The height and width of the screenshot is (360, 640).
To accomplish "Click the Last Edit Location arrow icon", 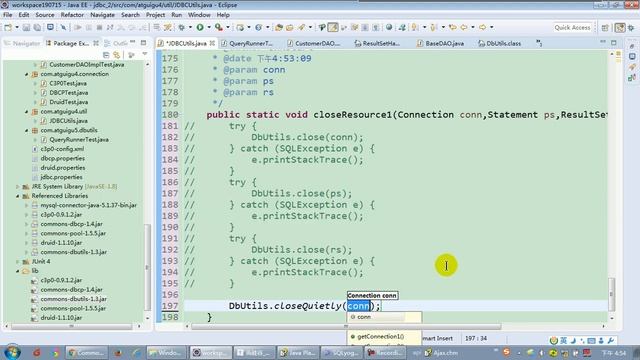I will click(453, 27).
